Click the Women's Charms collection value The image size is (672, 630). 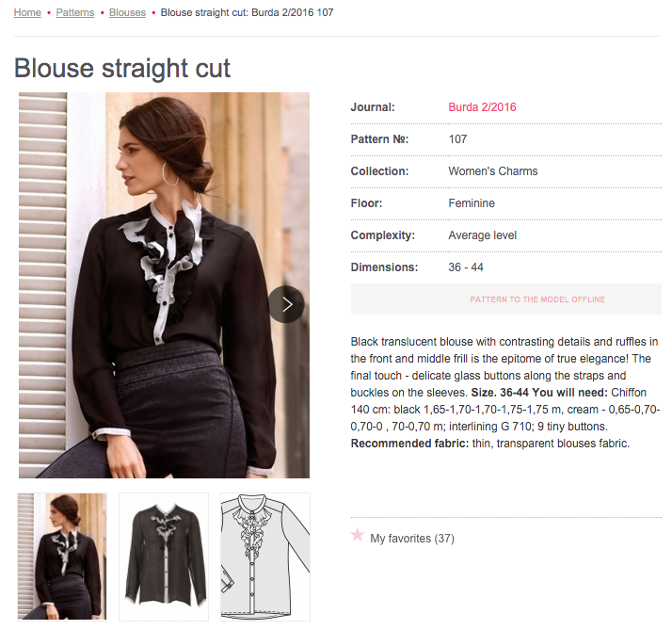coord(493,171)
